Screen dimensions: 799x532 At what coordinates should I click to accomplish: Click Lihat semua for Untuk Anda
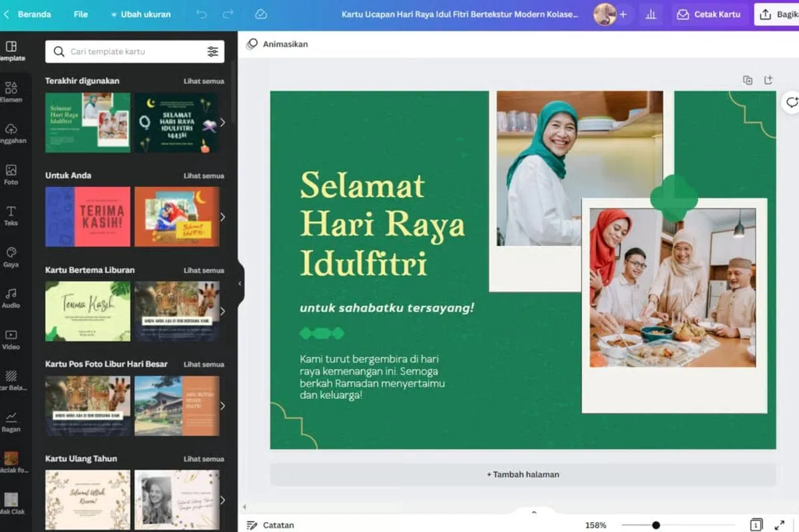[204, 176]
